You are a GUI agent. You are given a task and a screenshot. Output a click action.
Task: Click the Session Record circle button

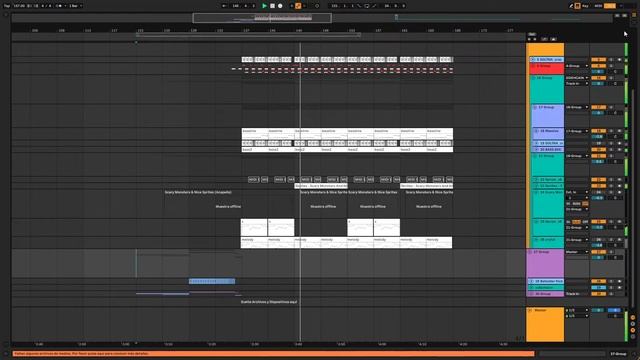317,6
